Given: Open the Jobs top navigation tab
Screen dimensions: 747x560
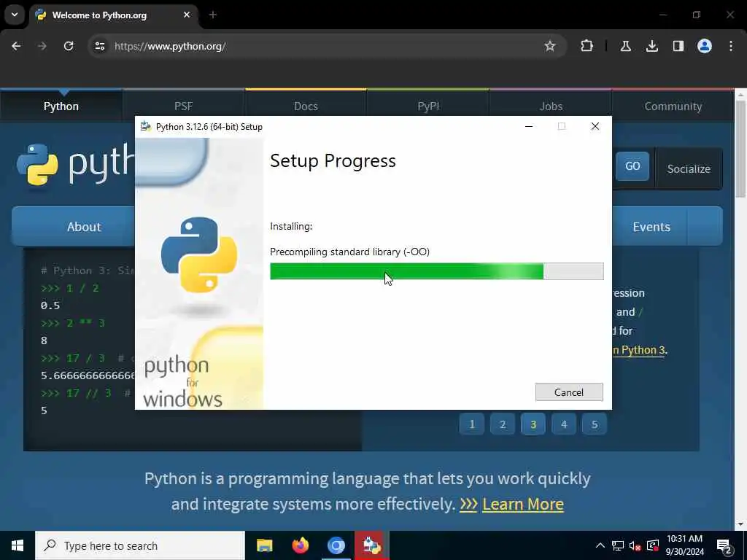Looking at the screenshot, I should 551,106.
